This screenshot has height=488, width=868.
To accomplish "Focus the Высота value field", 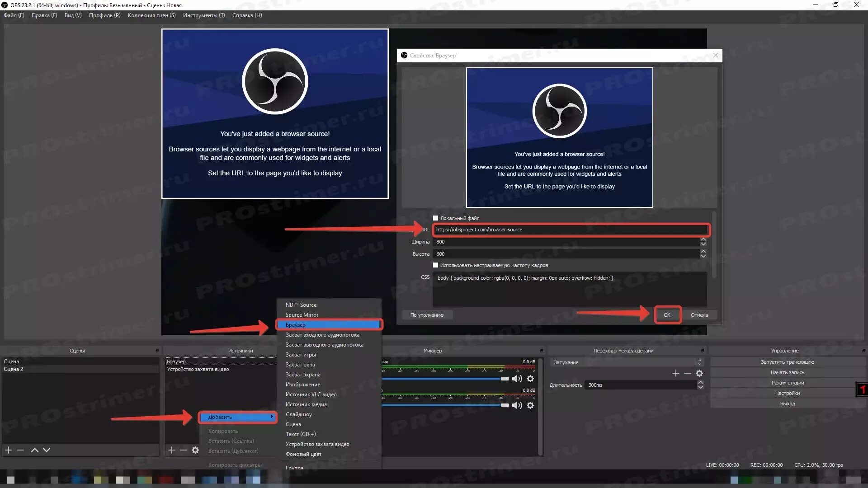I will (x=566, y=254).
